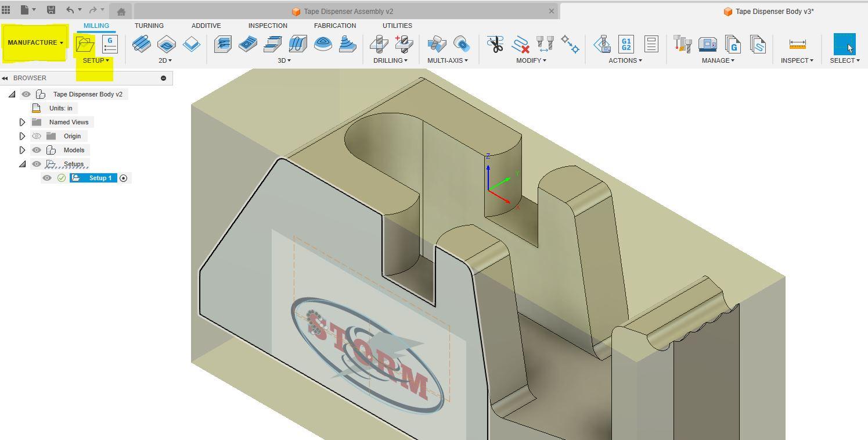Click the Move Entry Positions icon

click(570, 44)
